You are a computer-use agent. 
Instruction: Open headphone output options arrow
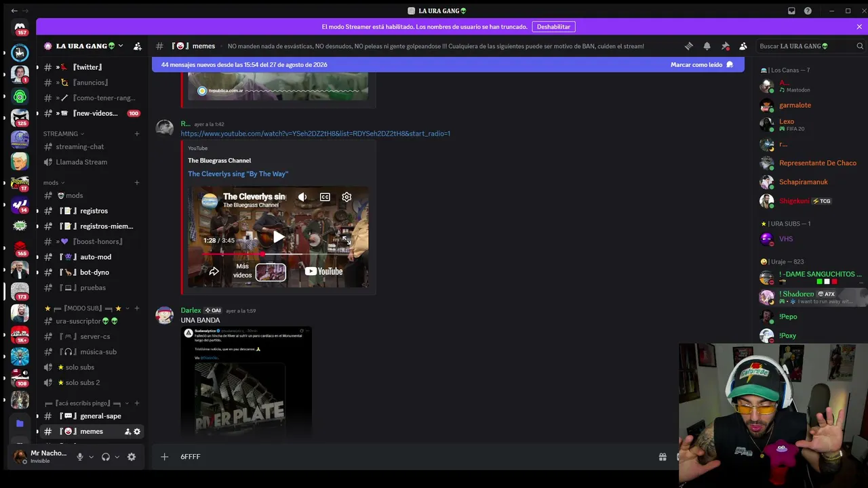pos(117,457)
